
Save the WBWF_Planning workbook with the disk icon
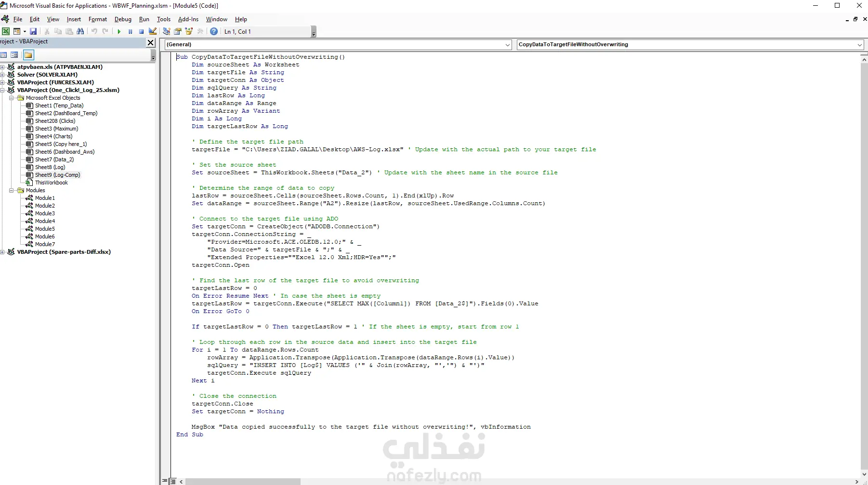point(33,31)
